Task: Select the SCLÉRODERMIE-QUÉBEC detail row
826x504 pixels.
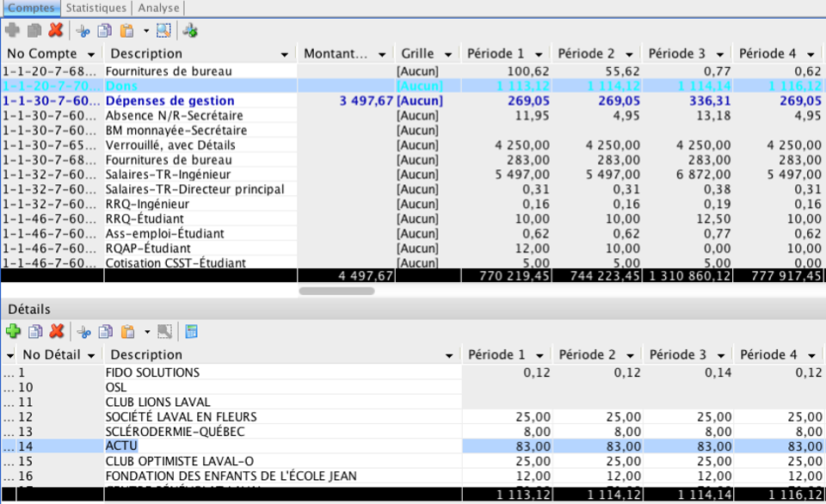Action: pos(413,431)
